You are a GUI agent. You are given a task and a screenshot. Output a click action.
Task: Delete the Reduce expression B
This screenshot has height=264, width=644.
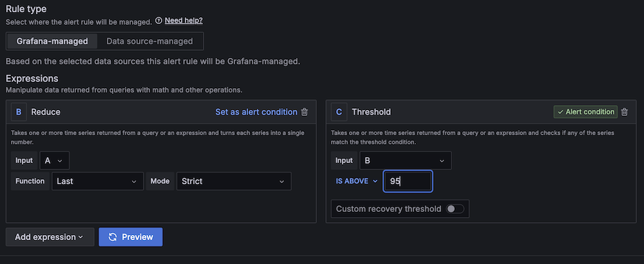pos(305,112)
